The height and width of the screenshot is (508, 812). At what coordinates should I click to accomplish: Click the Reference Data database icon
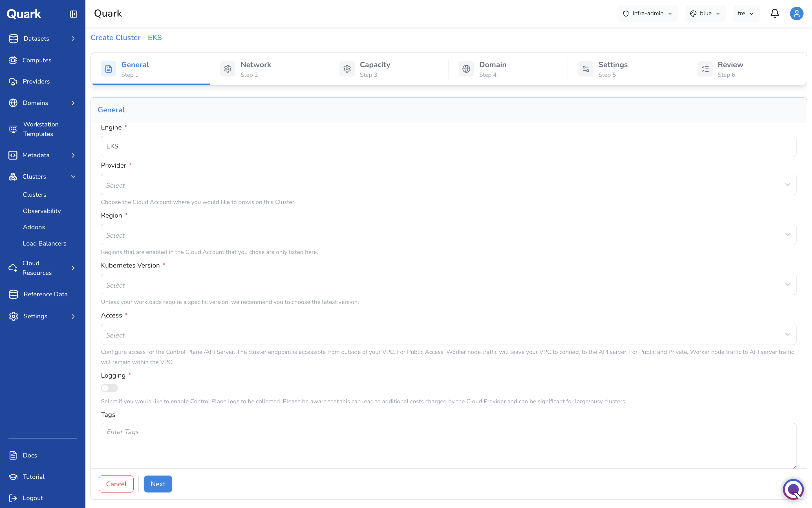(14, 294)
